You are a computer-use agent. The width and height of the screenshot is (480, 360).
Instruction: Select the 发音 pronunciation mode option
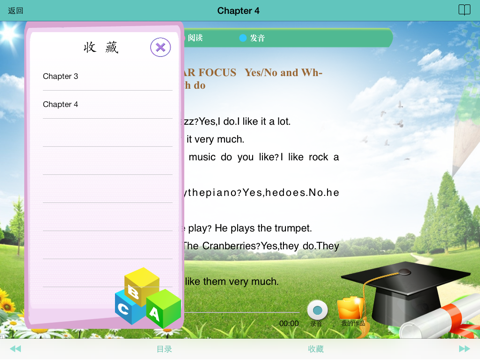[252, 38]
